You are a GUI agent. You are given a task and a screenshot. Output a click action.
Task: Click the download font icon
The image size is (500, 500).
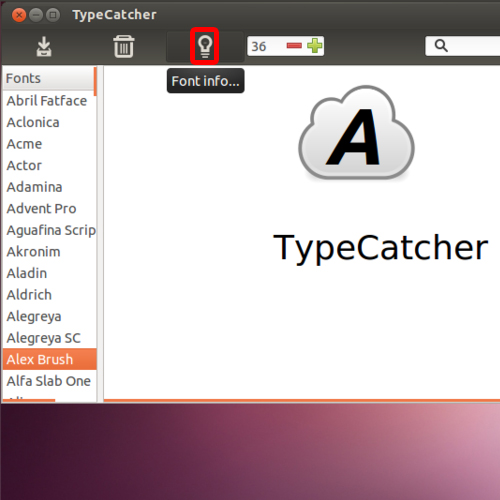44,46
